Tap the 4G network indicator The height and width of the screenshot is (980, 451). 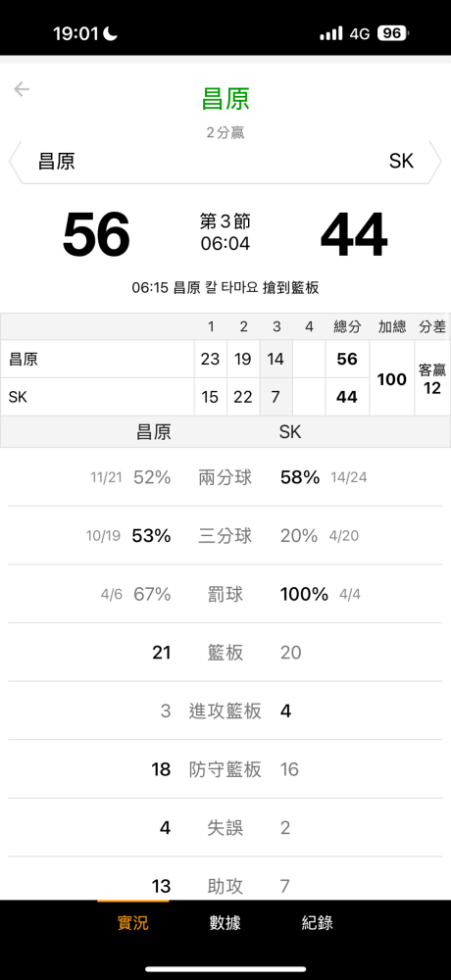click(x=360, y=33)
